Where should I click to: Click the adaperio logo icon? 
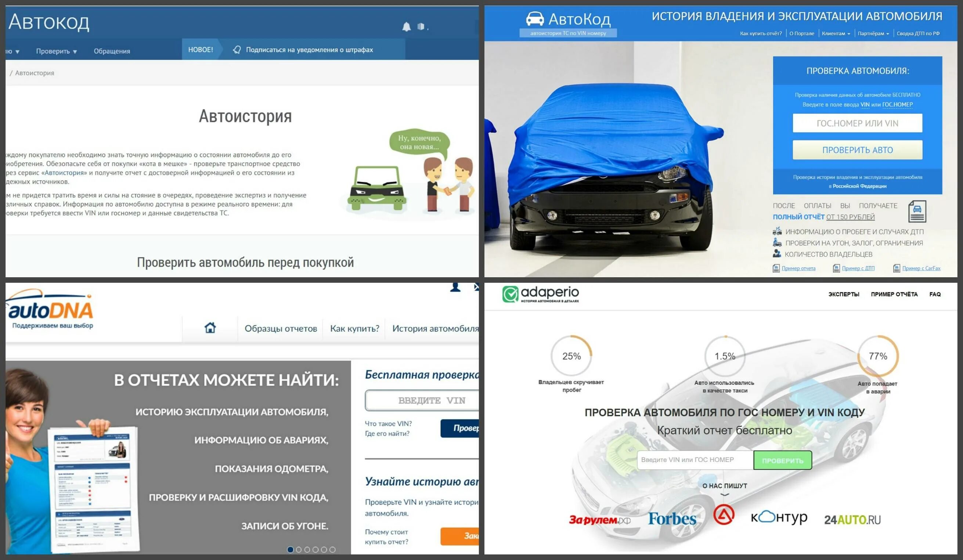tap(510, 295)
